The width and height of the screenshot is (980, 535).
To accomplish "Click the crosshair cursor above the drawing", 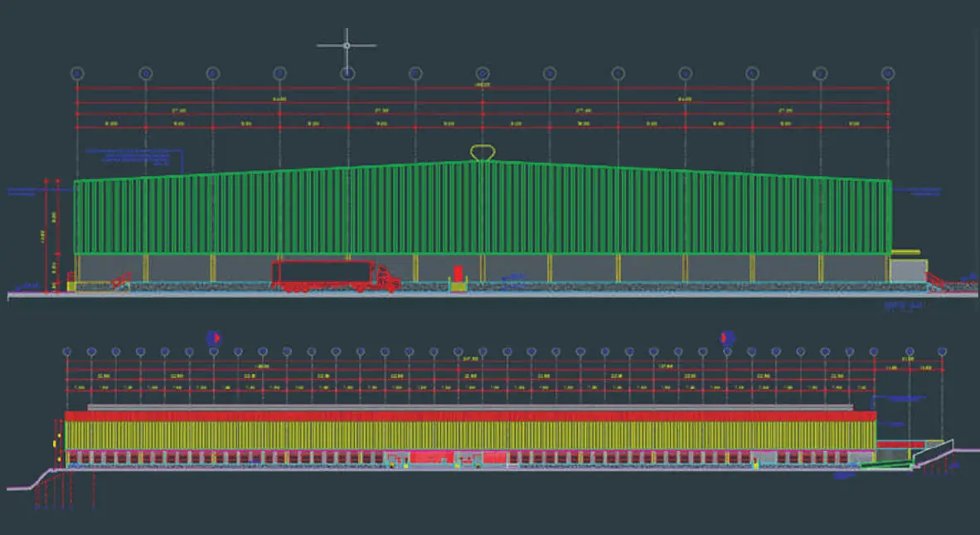I will 347,45.
